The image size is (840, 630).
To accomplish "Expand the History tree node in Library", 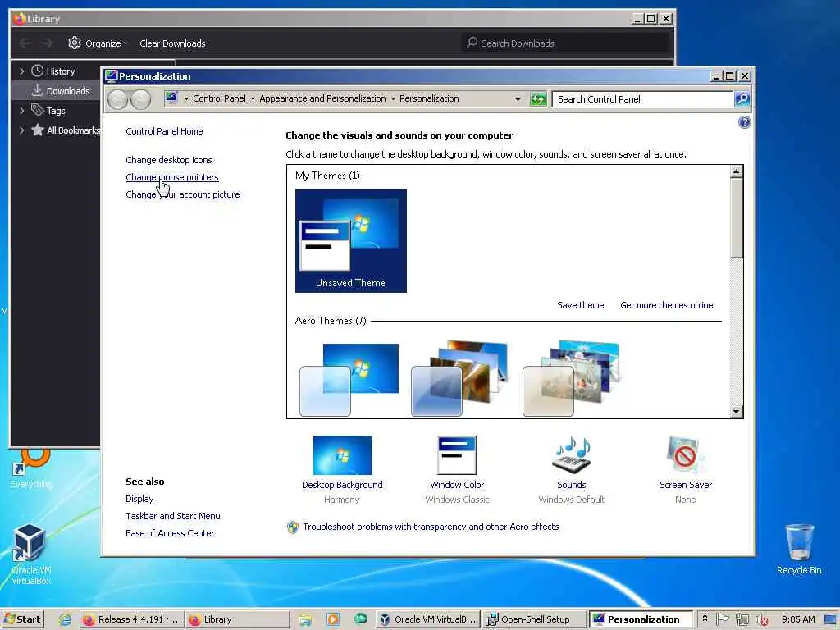I will coord(21,71).
